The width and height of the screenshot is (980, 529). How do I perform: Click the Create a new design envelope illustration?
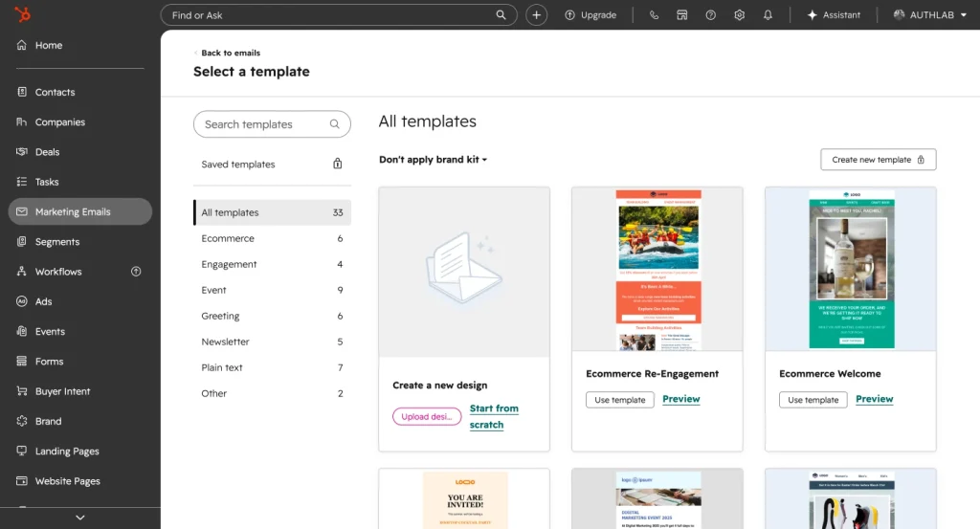464,269
